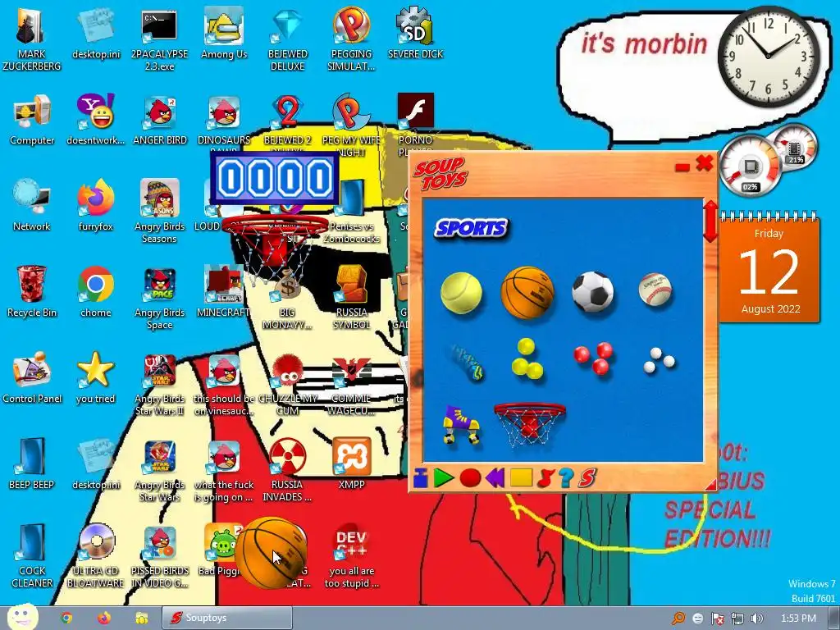Screen dimensions: 840x630
Task: Click the volume speaker tray icon
Action: tap(757, 619)
